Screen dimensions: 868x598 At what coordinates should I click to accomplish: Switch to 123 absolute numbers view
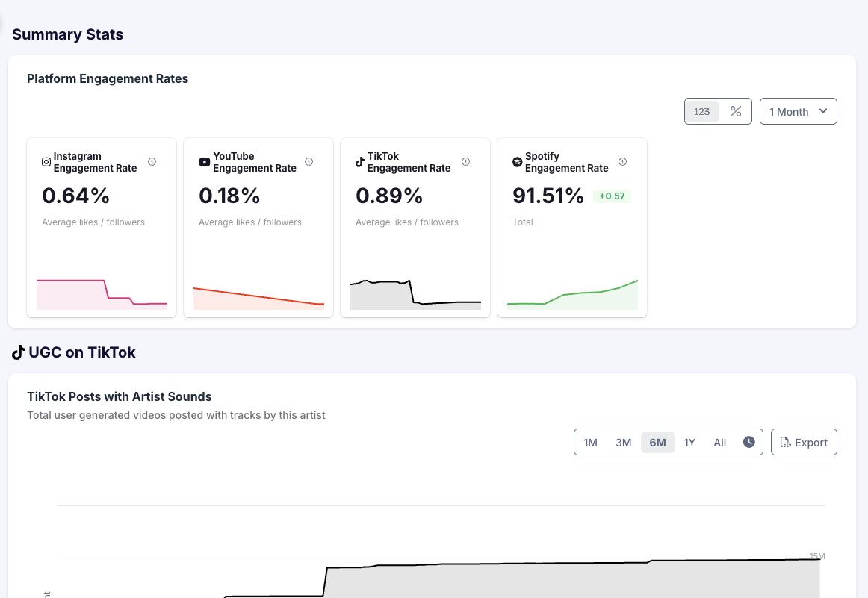point(702,112)
